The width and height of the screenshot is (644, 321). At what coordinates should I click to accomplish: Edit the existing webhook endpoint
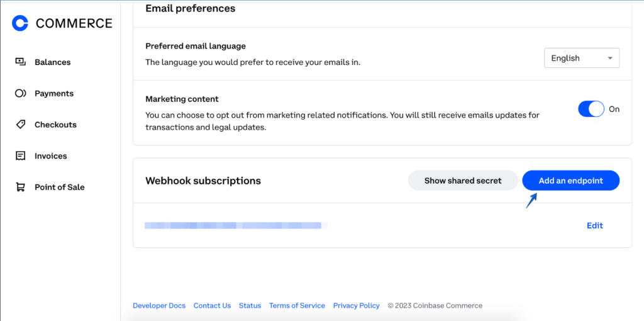[594, 225]
